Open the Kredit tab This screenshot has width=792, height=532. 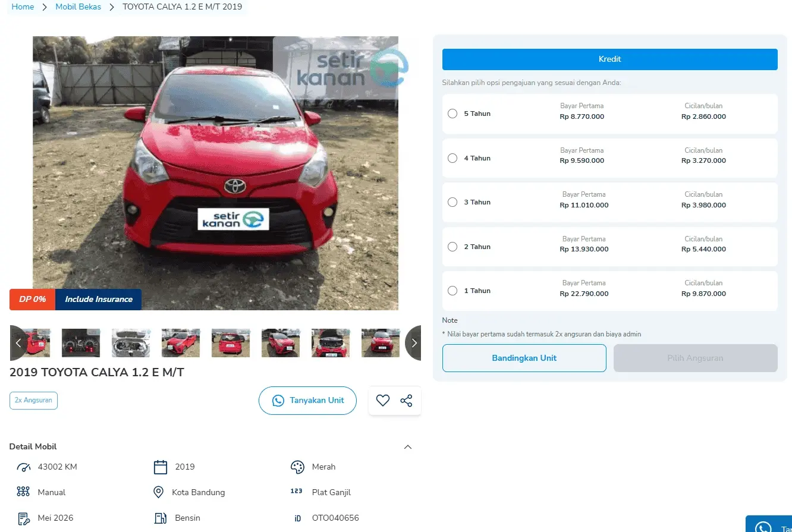609,59
